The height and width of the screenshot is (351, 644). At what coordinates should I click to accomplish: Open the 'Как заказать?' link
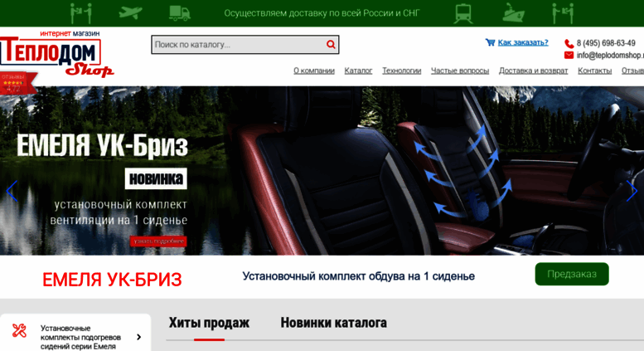[x=523, y=42]
